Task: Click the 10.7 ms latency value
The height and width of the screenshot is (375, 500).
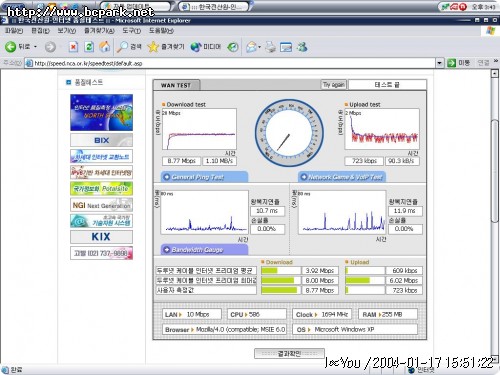Action: pos(267,211)
